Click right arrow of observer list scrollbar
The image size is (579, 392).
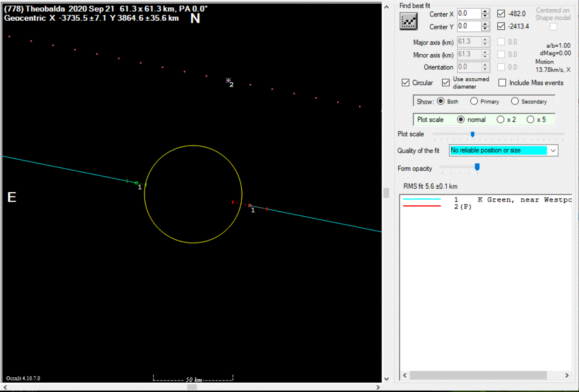(x=568, y=376)
